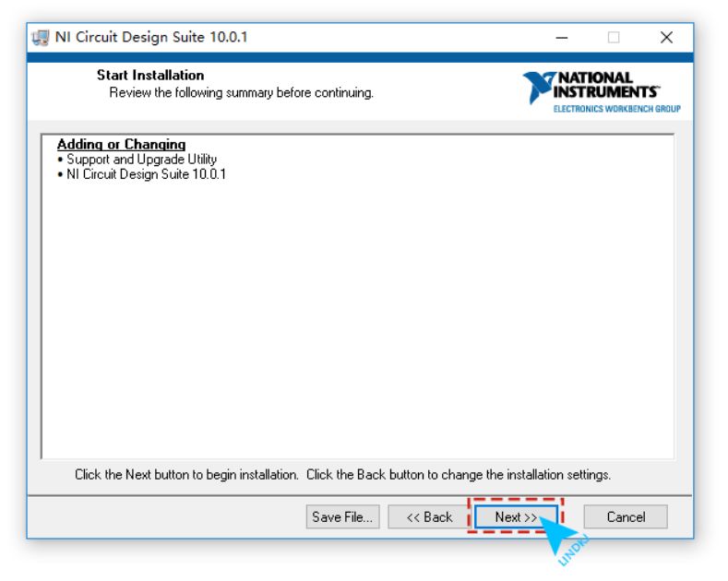The image size is (728, 581).
Task: Cancel the installation
Action: [x=626, y=516]
